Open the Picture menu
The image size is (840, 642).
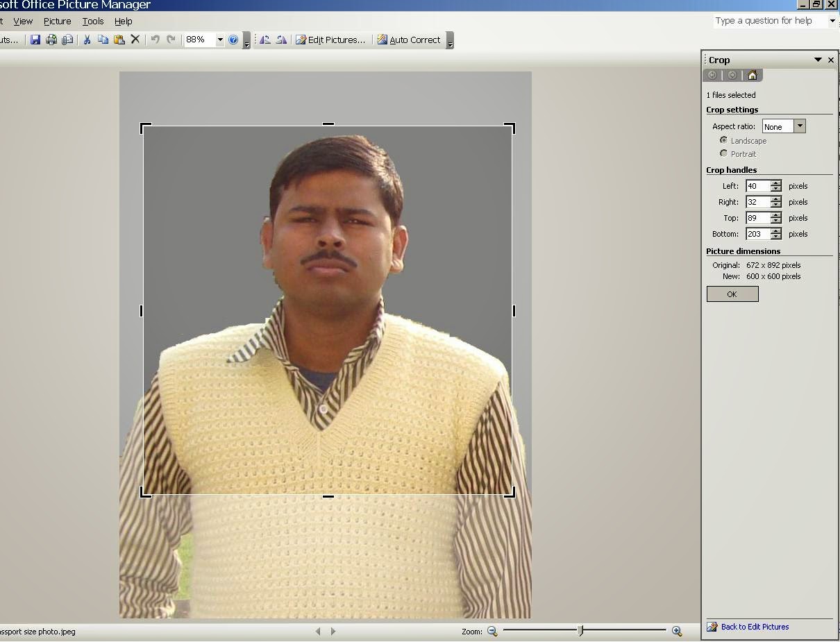(57, 22)
